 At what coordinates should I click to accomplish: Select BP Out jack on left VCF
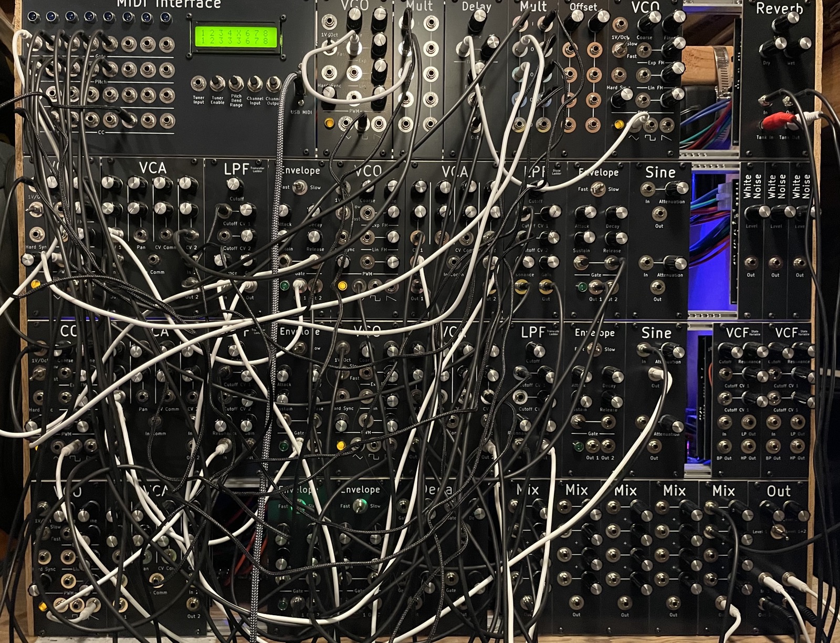coord(725,447)
